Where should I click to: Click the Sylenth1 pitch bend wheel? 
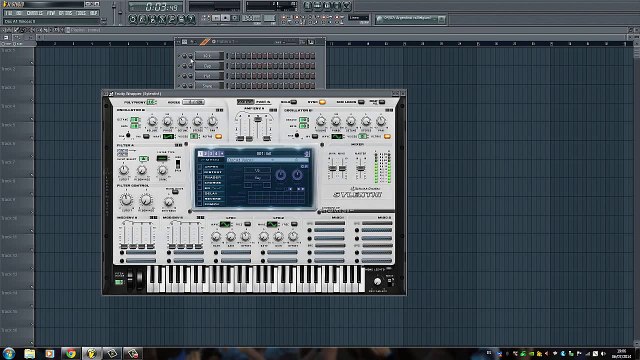coord(130,279)
